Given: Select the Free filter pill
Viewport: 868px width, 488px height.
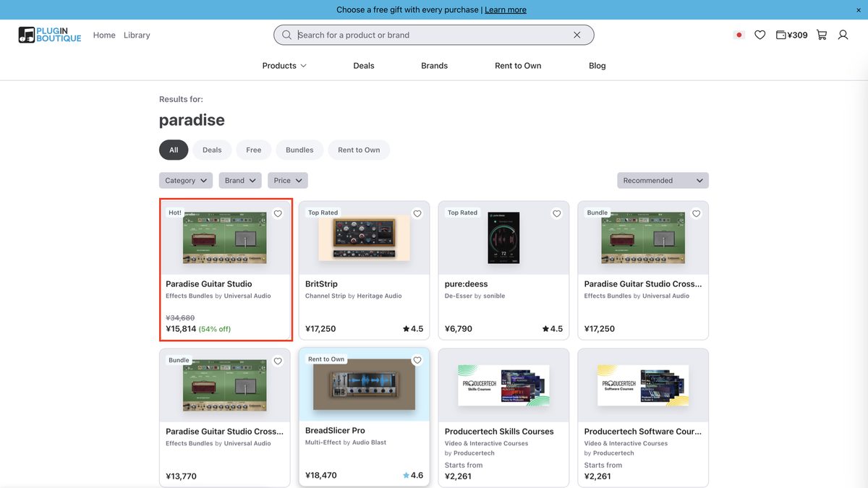Looking at the screenshot, I should click(x=254, y=150).
